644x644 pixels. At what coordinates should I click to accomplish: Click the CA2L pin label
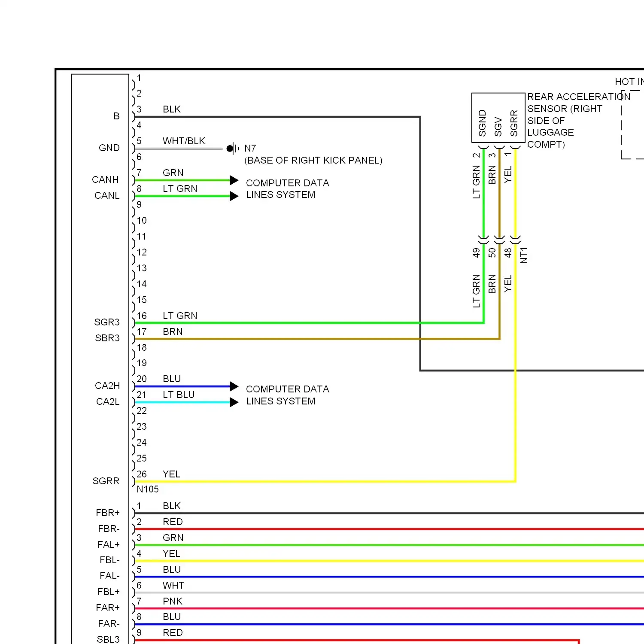[108, 402]
